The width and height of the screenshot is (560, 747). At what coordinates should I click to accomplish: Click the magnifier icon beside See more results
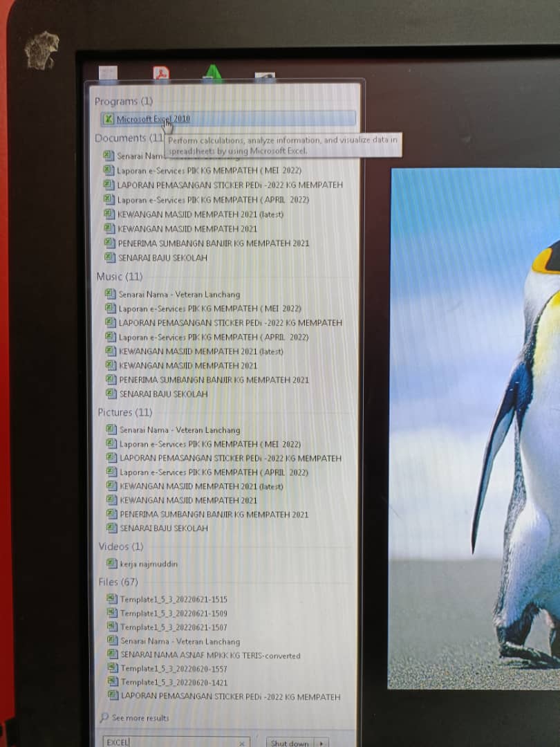104,718
